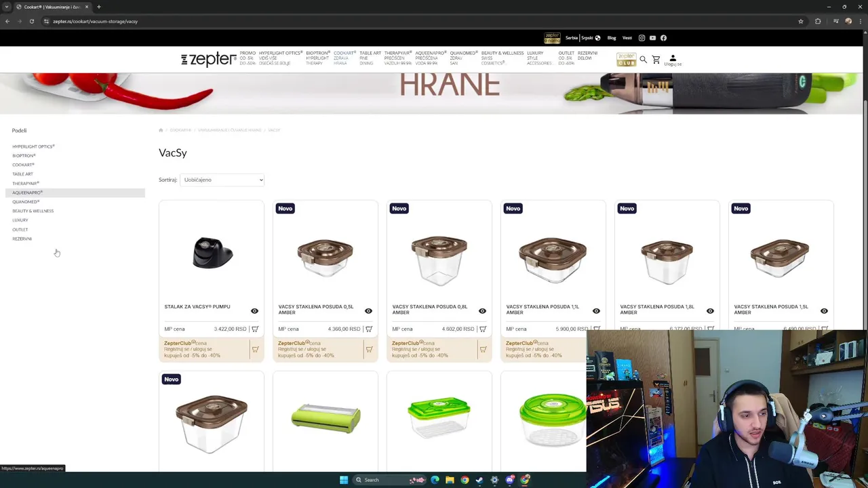
Task: Open the shopping cart icon in header
Action: point(656,60)
